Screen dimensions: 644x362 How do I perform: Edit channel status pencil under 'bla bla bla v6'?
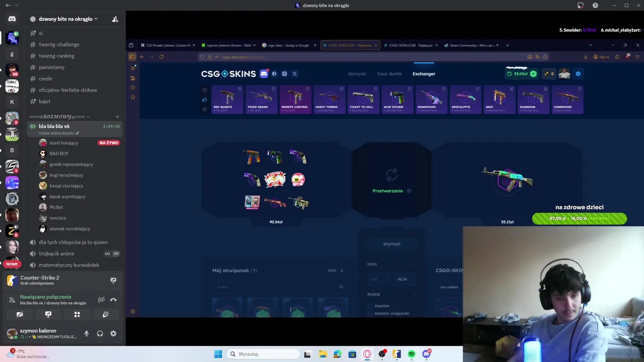click(77, 133)
